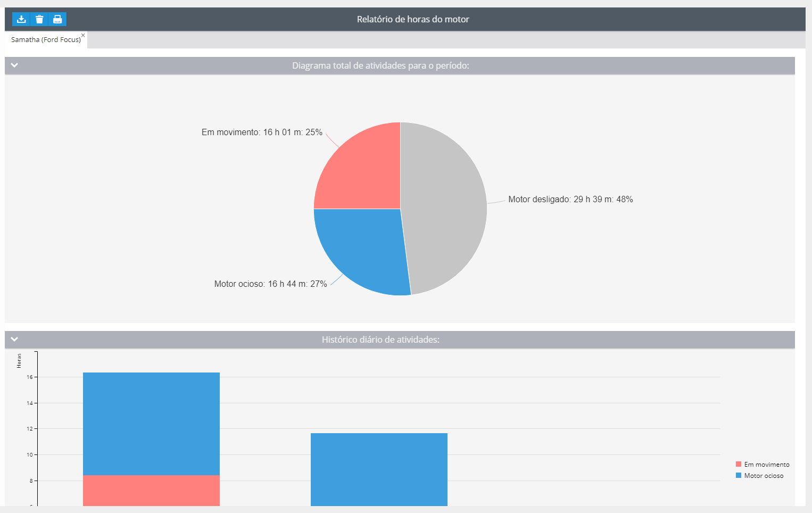Click the 'Em movimento: 16 h 01 m: 25%' label

point(262,132)
